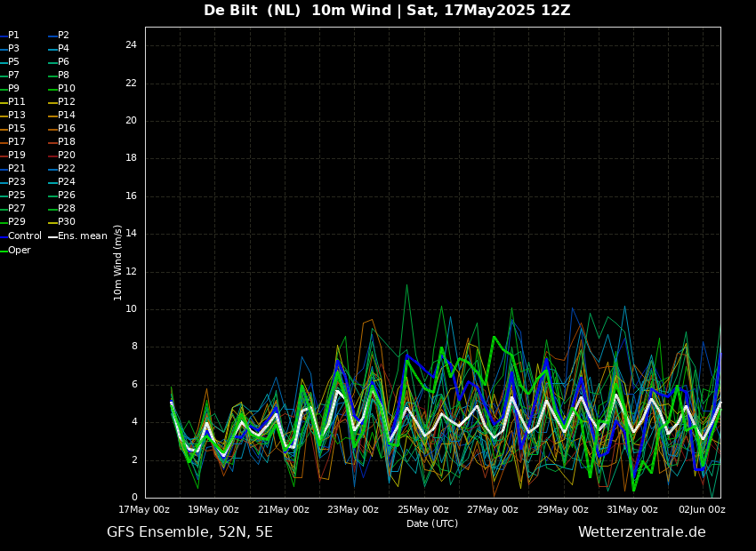Click the GFS Ensemble, 52N, 5E caption

click(x=189, y=532)
